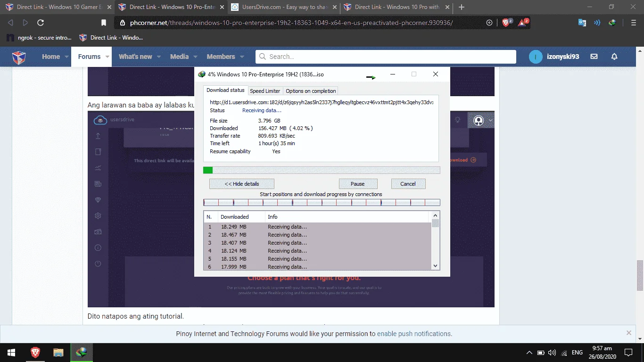Open the Direct Link bookmark in bookmarks bar
The height and width of the screenshot is (362, 644).
[111, 38]
